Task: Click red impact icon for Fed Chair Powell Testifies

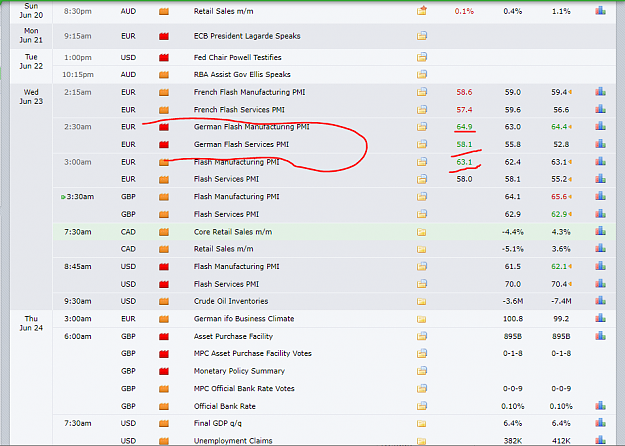Action: (164, 58)
